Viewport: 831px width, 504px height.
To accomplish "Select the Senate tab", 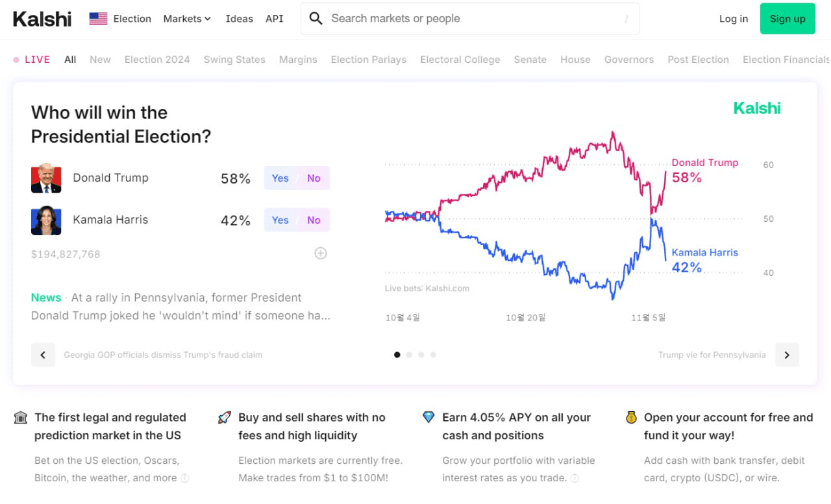I will (x=530, y=60).
